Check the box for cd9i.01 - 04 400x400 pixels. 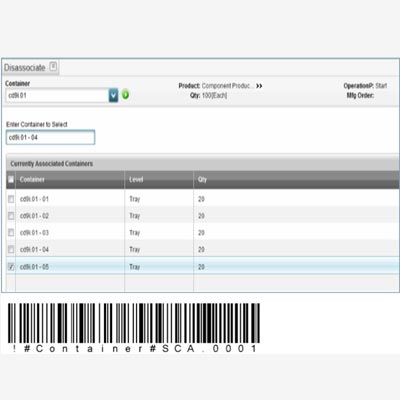11,249
